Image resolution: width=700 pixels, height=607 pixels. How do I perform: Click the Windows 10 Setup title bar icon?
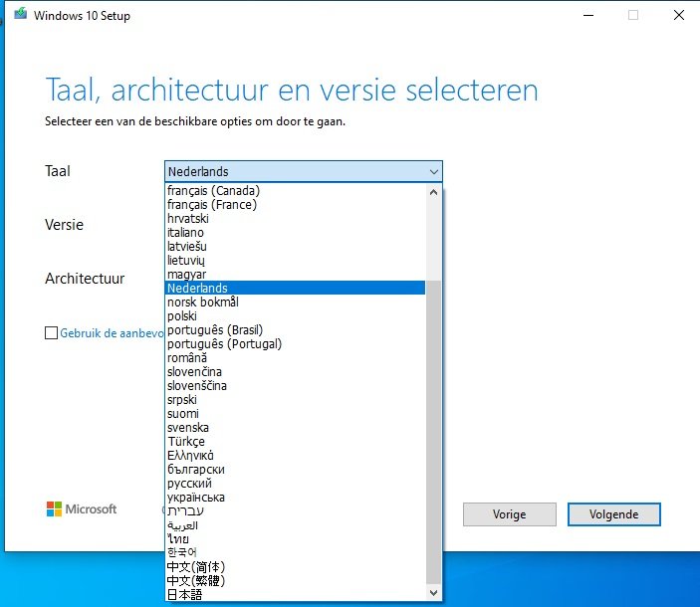coord(20,14)
